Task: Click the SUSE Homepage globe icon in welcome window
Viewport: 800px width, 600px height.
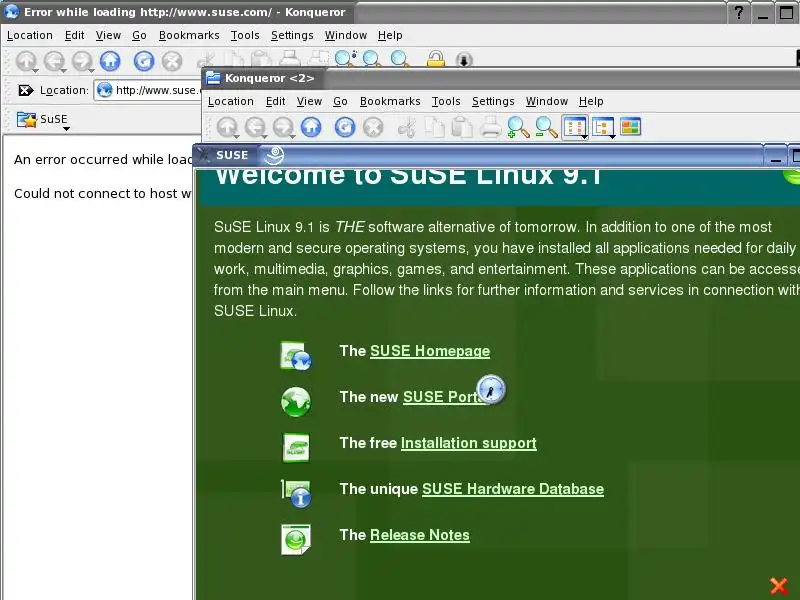Action: point(296,356)
